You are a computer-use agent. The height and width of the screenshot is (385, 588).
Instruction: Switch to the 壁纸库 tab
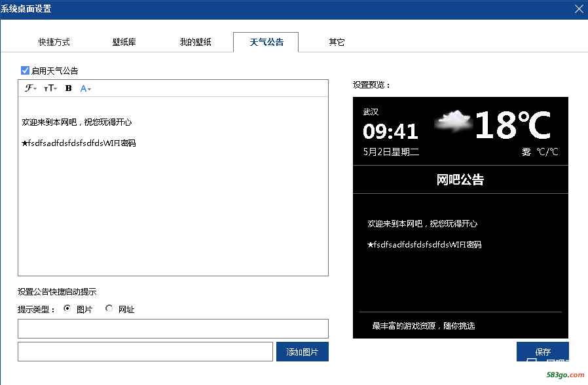coord(124,42)
